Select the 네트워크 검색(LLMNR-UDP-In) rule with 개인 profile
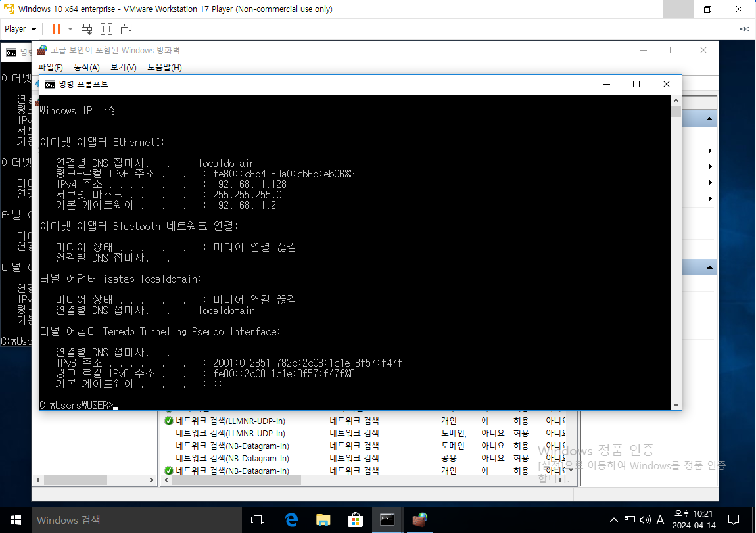The height and width of the screenshot is (533, 756). click(x=365, y=421)
